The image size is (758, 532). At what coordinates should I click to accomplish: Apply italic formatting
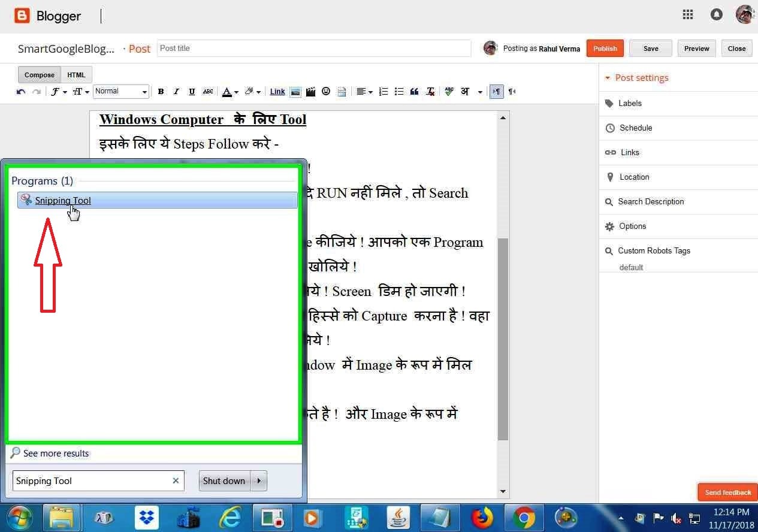coord(176,92)
